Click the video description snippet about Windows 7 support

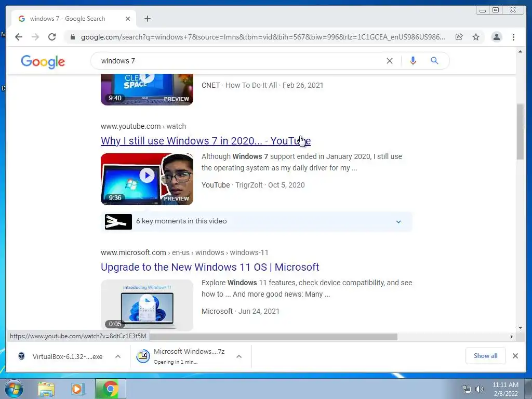coord(302,162)
